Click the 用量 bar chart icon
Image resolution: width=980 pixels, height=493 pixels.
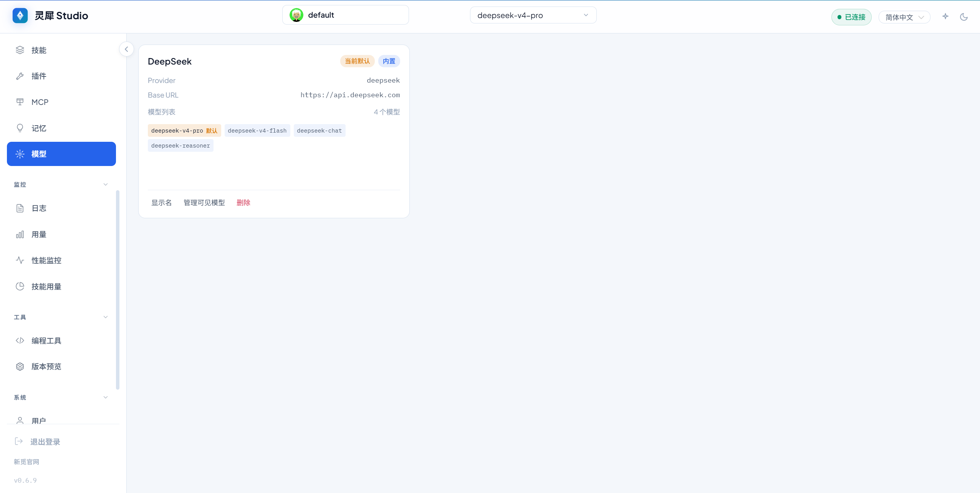click(20, 234)
